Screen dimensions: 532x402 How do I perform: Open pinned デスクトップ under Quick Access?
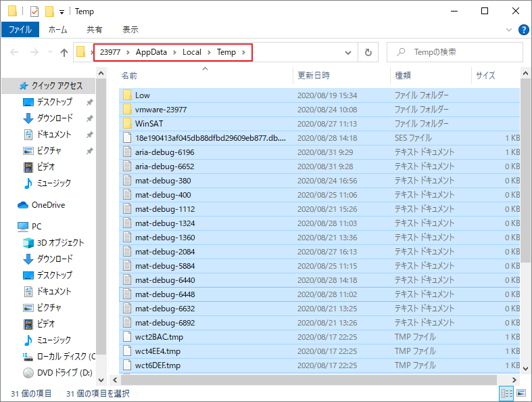(x=54, y=102)
